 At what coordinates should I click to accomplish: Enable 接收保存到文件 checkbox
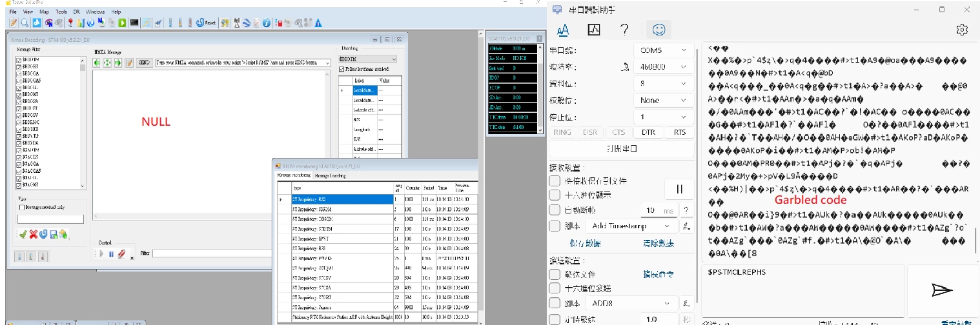tap(554, 181)
